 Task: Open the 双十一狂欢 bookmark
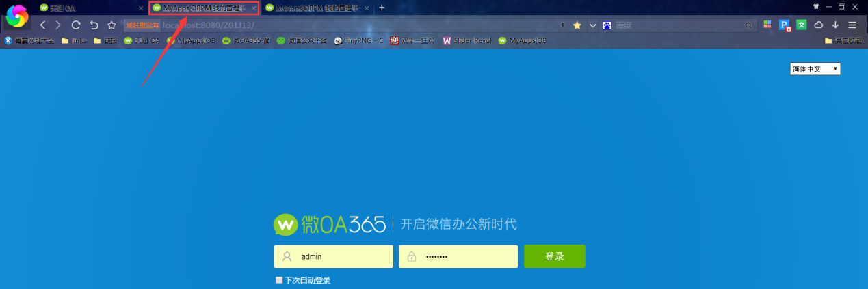point(413,40)
